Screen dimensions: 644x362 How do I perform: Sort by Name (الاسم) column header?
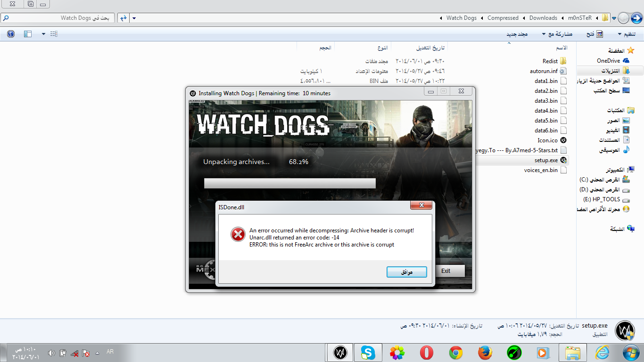561,48
